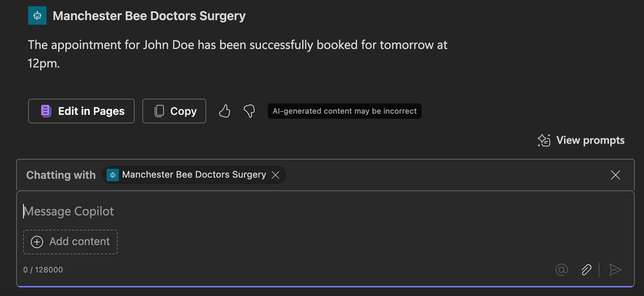Click the paperclip attach file icon

[x=586, y=270]
